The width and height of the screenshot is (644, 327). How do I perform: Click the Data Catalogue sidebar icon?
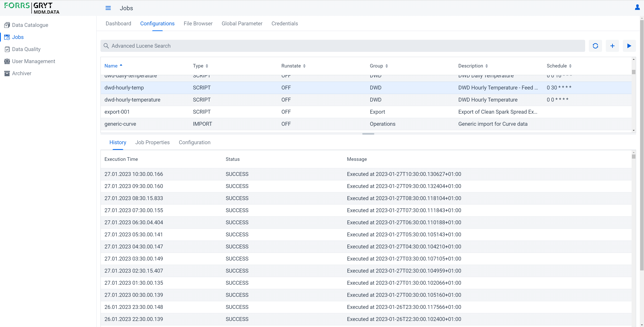[x=7, y=25]
